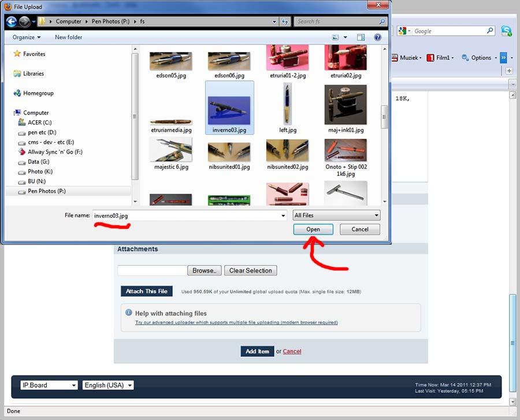Image resolution: width=520 pixels, height=420 pixels.
Task: Click the Attach This File button
Action: pos(147,291)
